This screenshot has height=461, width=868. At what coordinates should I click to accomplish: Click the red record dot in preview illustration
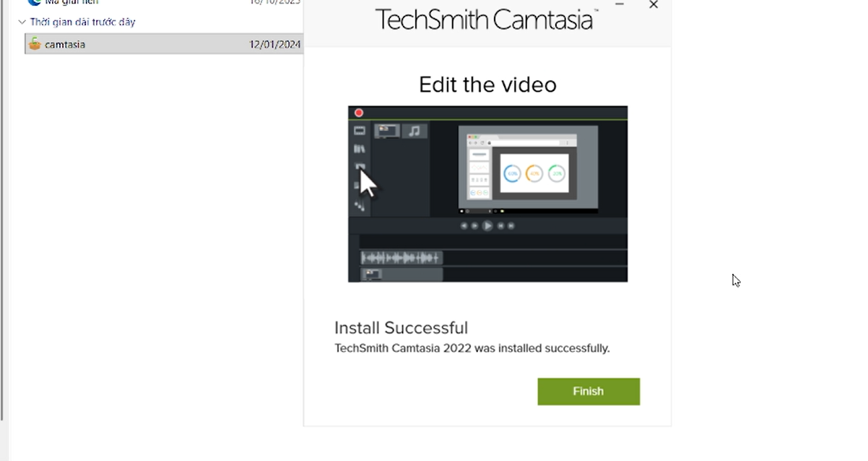point(359,113)
